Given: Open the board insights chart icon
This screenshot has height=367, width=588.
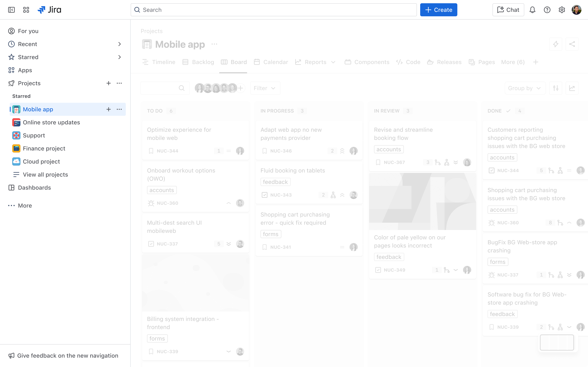Looking at the screenshot, I should point(572,88).
